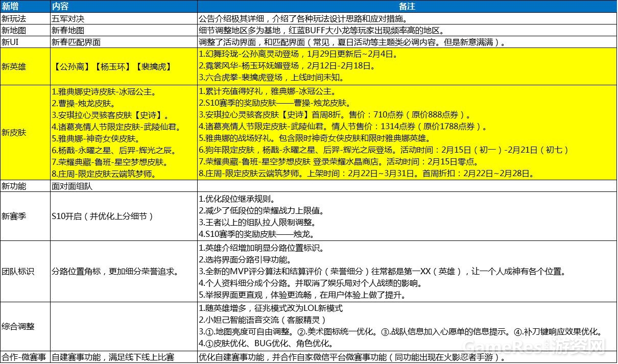Image resolution: width=618 pixels, height=364 pixels.
Task: Click the 团队标识 row label
Action: (17, 272)
